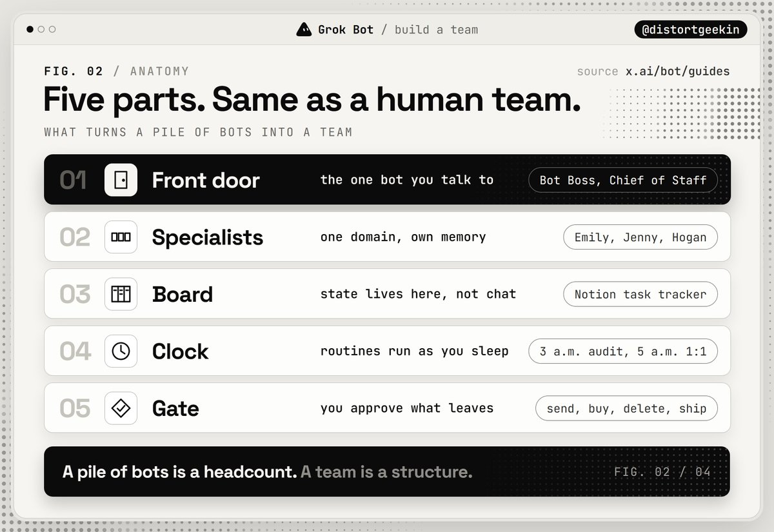774x532 pixels.
Task: Click the row number "05"
Action: click(75, 408)
